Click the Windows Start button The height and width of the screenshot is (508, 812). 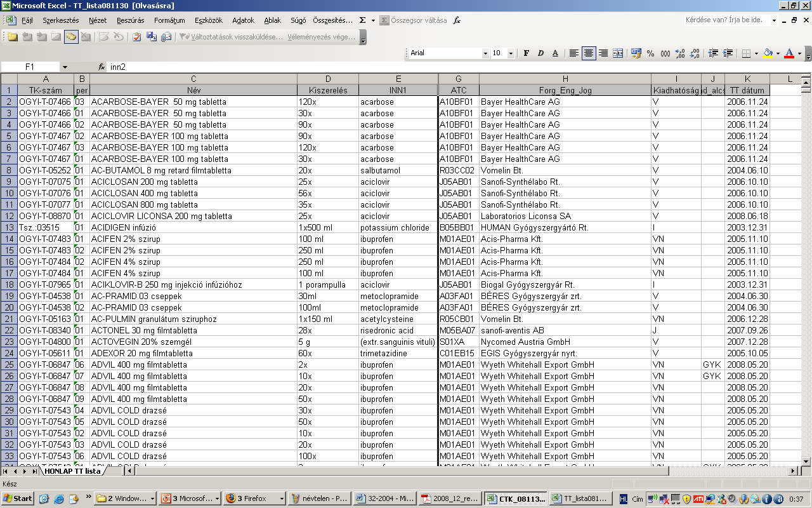(x=17, y=498)
